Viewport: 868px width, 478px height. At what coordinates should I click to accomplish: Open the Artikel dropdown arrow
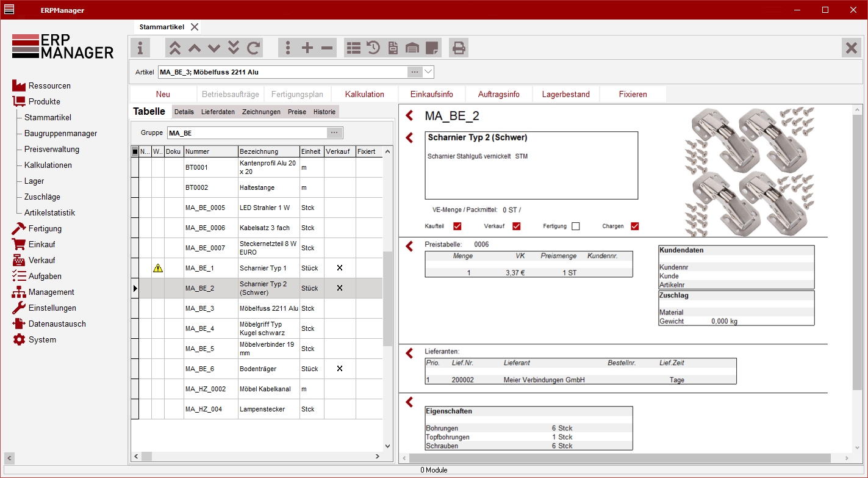click(428, 72)
